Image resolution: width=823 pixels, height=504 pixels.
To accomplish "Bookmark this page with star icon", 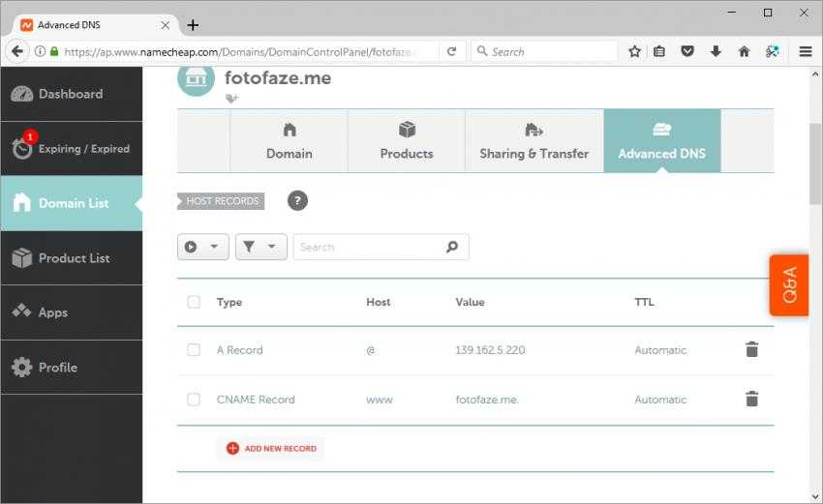I will [x=634, y=51].
